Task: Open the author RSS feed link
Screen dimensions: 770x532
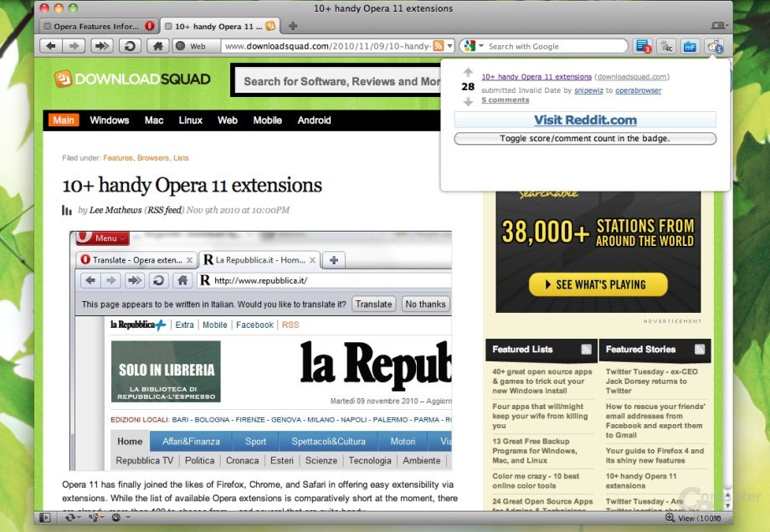Action: click(x=165, y=210)
